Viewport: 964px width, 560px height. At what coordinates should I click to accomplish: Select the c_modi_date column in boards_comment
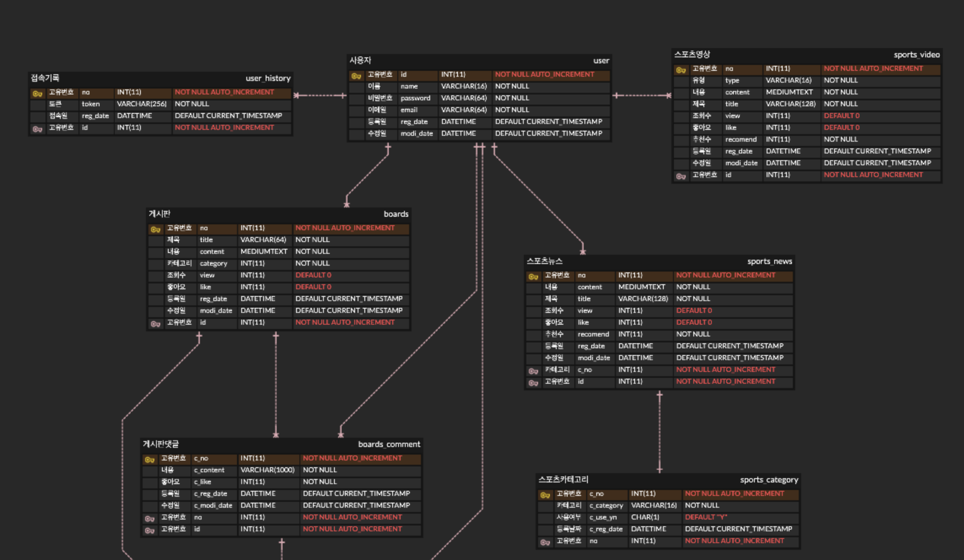(213, 505)
